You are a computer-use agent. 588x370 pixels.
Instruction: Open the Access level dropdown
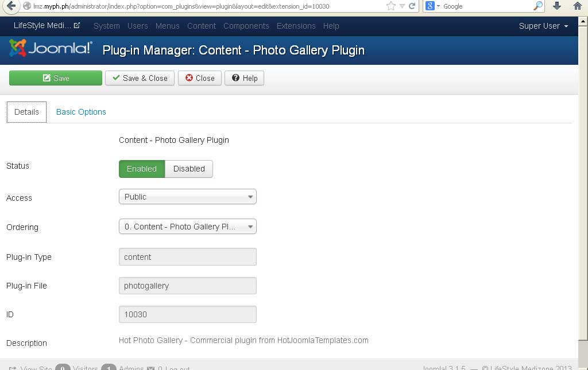click(188, 197)
